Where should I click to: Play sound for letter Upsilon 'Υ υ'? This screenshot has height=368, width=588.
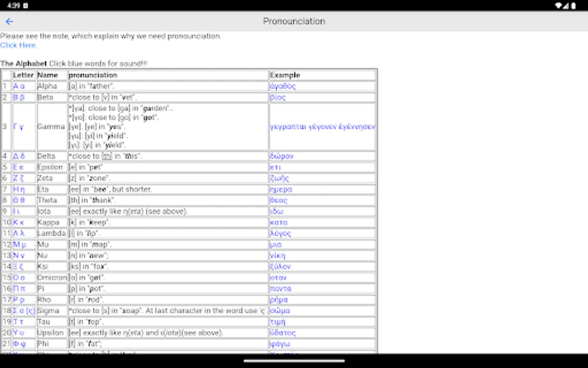point(19,333)
